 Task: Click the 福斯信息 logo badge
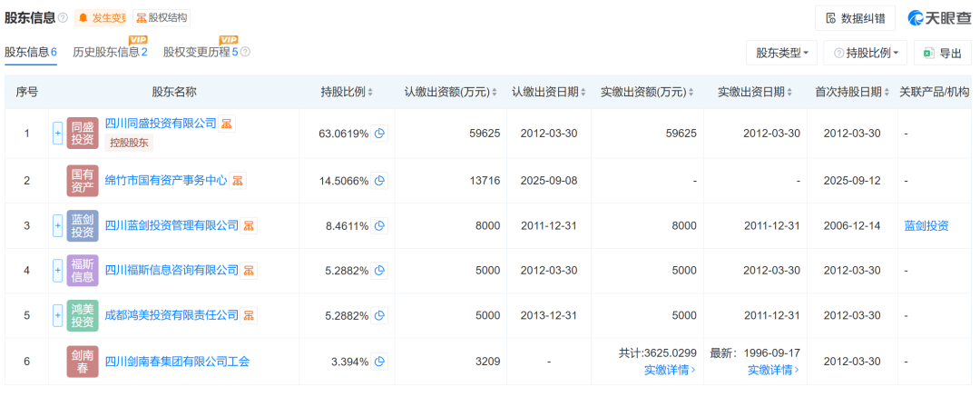point(83,271)
